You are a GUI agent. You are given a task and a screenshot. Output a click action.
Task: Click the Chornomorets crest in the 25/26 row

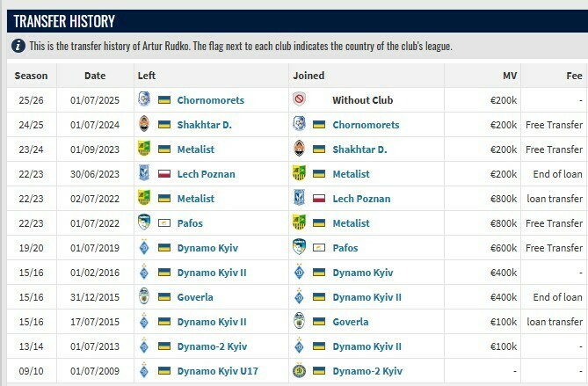[144, 100]
